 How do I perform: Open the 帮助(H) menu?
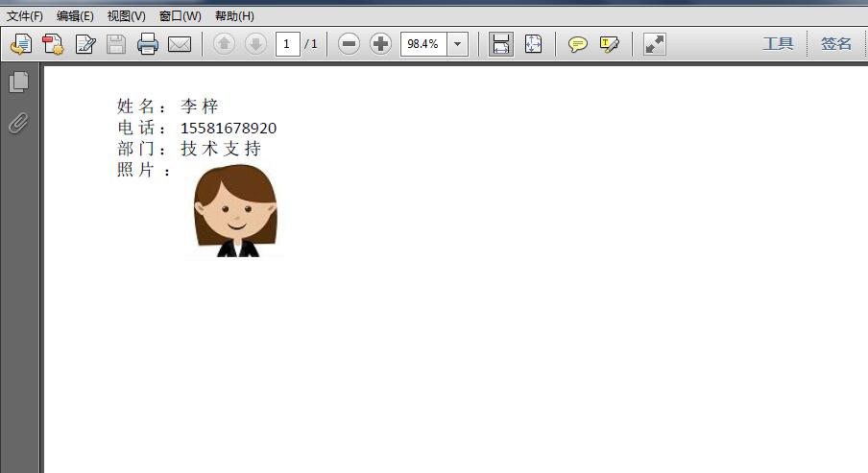(x=234, y=16)
